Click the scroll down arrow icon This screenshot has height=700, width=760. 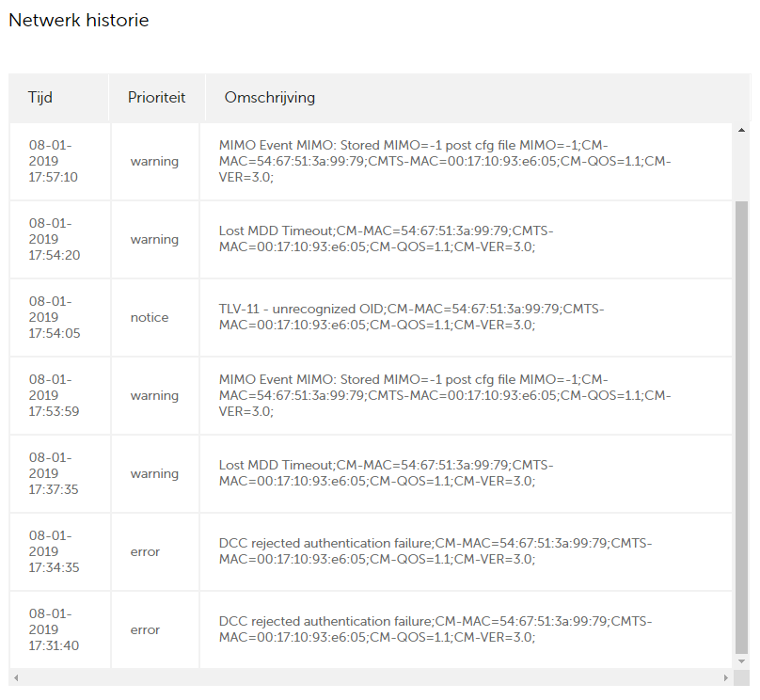(741, 661)
